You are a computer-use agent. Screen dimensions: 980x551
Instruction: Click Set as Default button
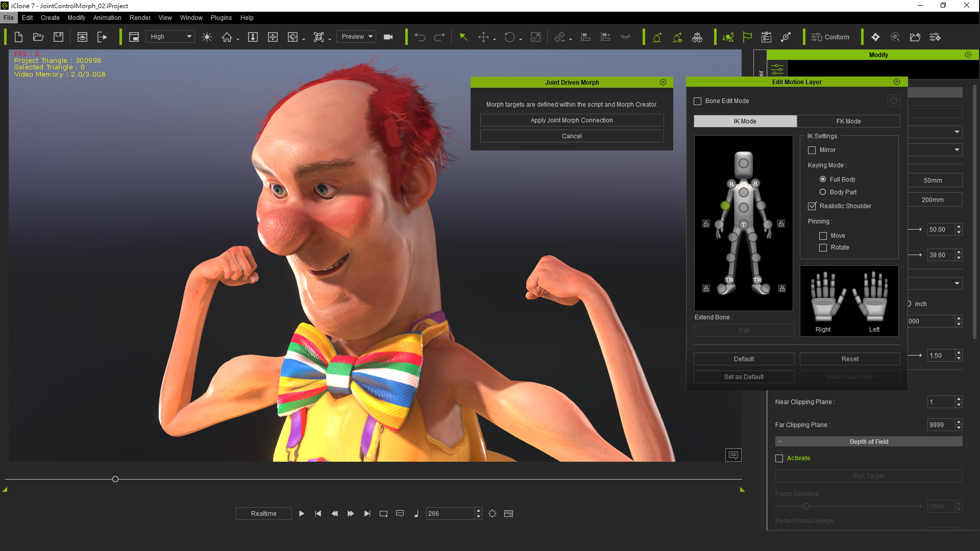tap(744, 377)
